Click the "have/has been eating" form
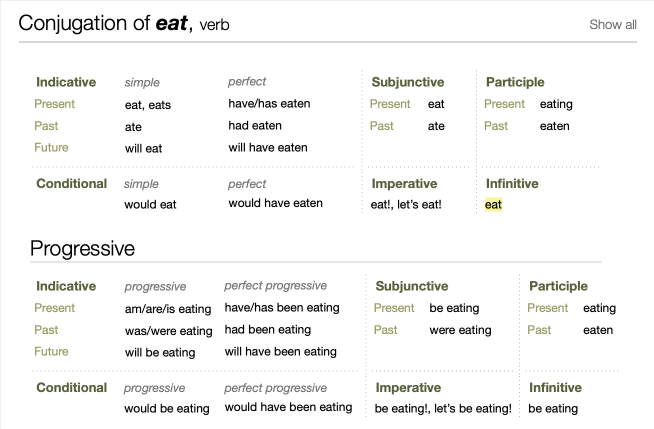Screen dimensions: 654x429 coord(282,308)
